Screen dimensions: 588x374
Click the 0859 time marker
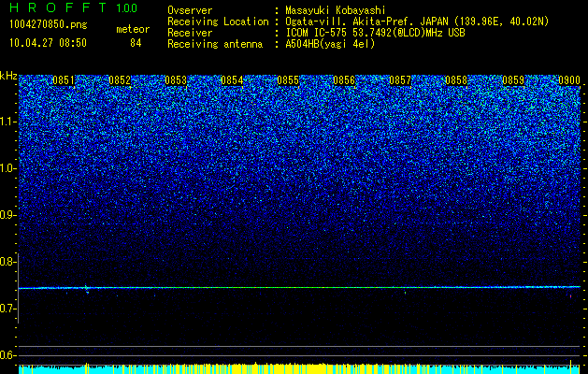513,80
